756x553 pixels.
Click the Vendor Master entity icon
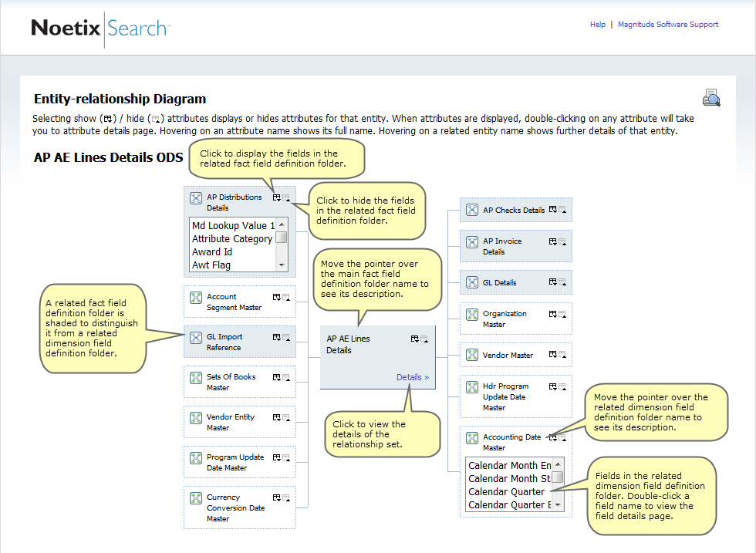click(472, 355)
